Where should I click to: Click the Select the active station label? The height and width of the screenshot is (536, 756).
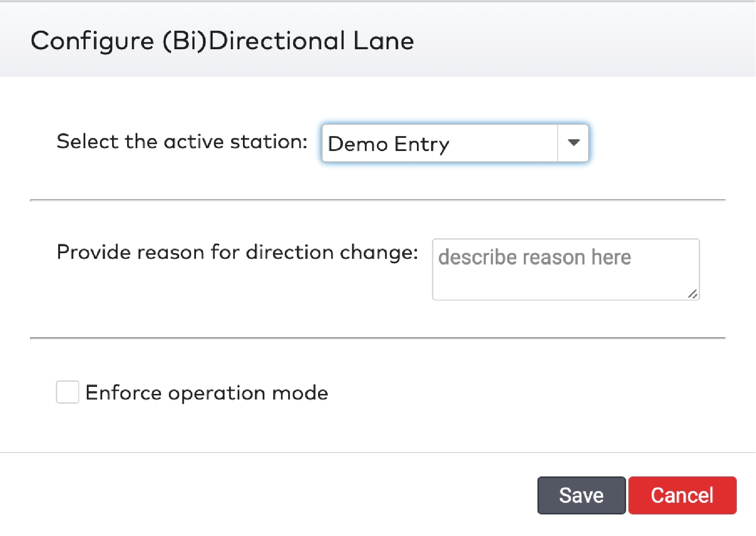181,142
